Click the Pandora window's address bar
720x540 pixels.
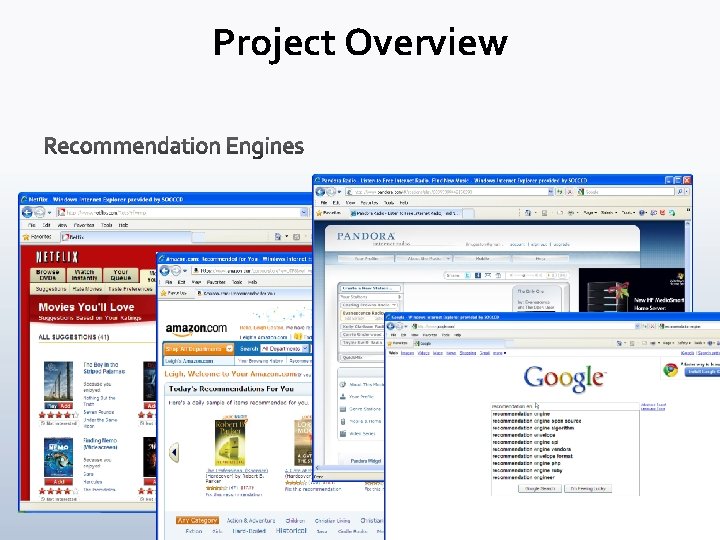coord(449,192)
